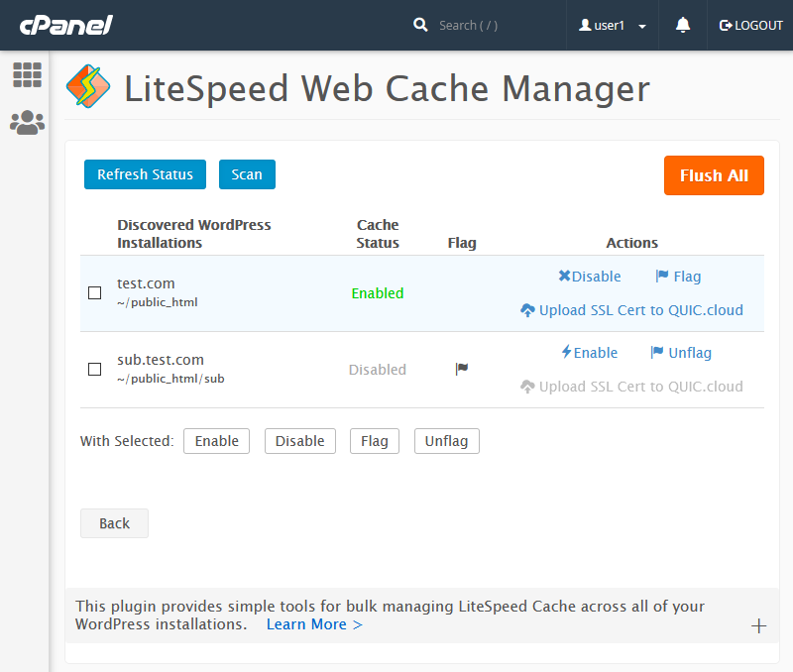
Task: Open the apps grid in the sidebar
Action: [27, 74]
